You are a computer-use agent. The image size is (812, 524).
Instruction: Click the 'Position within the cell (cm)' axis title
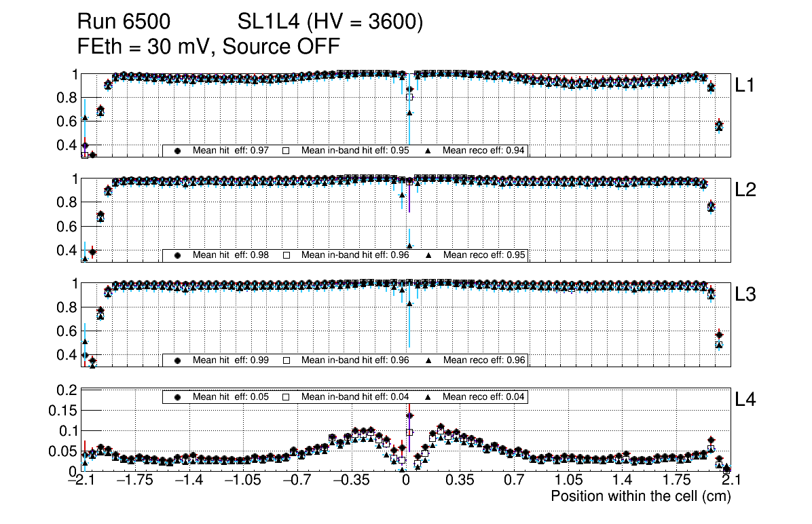(x=640, y=496)
